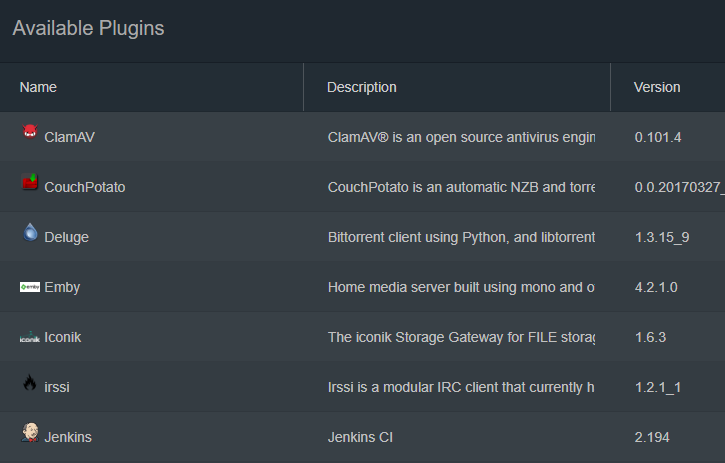Click the ClamAV red devil icon

pyautogui.click(x=30, y=132)
